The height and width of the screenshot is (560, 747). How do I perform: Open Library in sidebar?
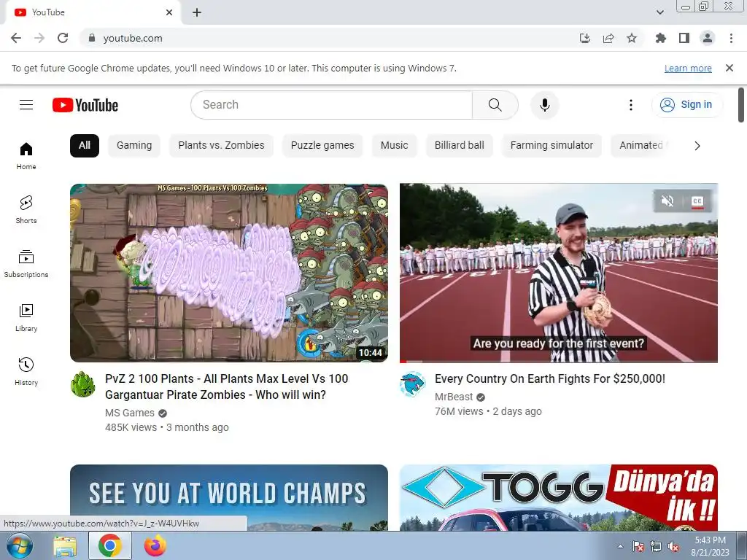click(26, 318)
